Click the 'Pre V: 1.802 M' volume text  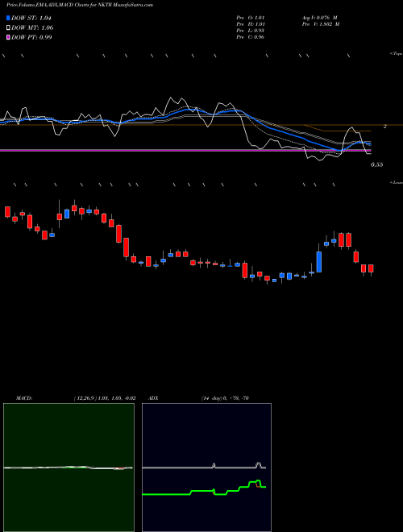click(320, 24)
